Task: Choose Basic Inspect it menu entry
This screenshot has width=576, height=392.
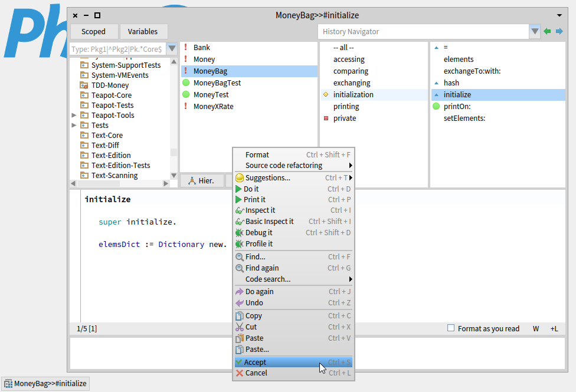Action: point(293,222)
